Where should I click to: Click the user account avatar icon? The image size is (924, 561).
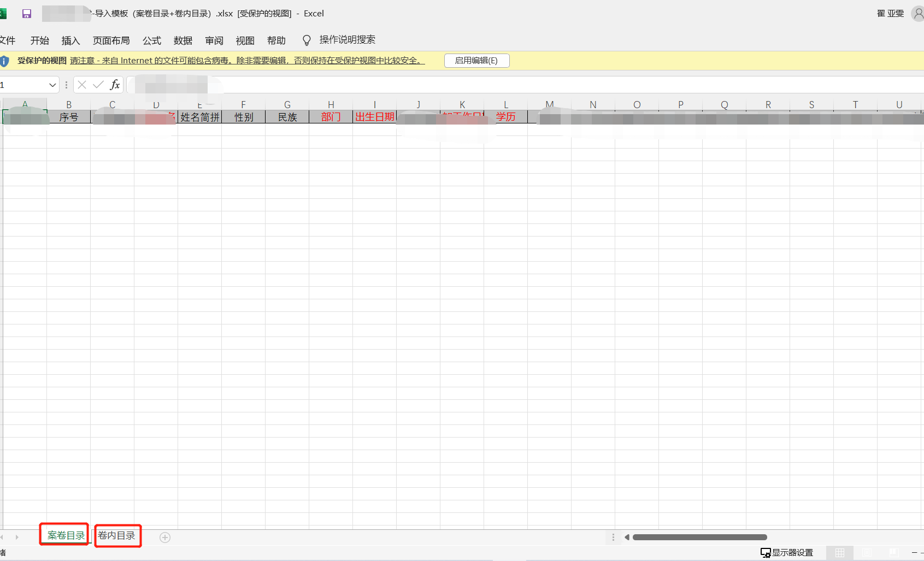(918, 14)
